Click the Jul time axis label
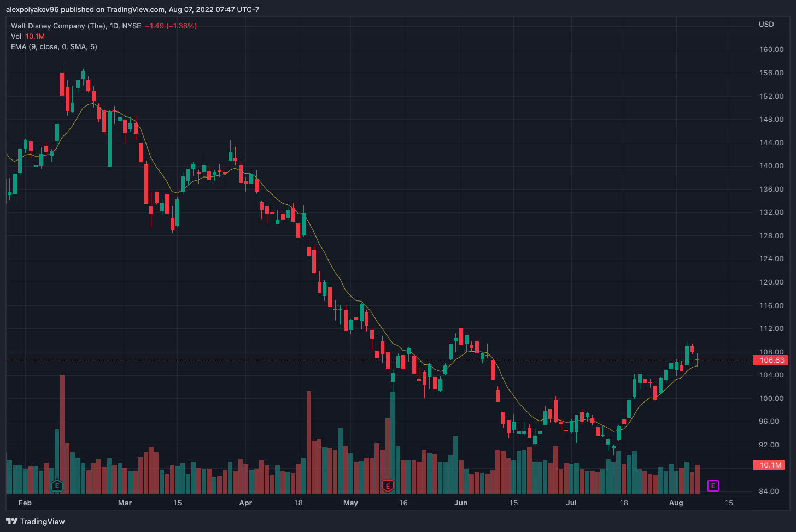 coord(571,503)
